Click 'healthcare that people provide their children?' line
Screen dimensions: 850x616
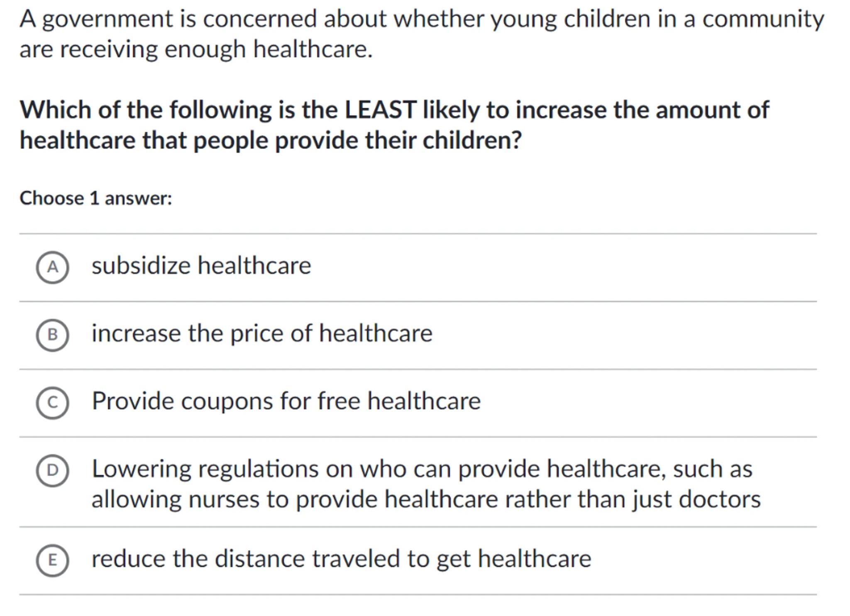pyautogui.click(x=271, y=140)
